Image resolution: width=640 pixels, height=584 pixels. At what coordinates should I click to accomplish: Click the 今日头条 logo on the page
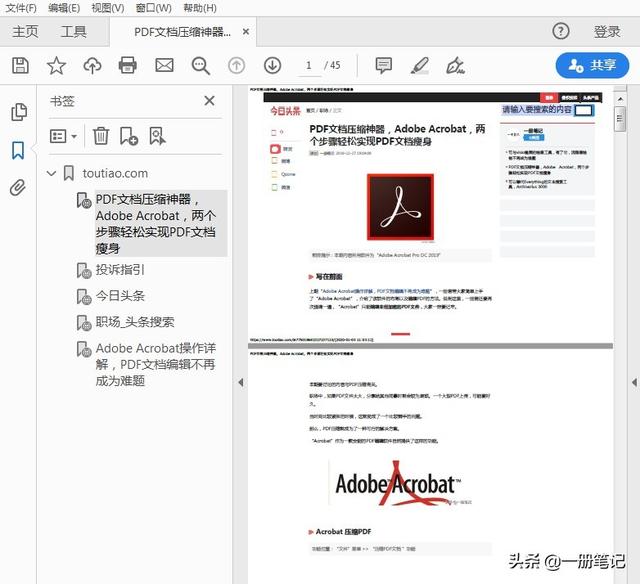pos(285,111)
